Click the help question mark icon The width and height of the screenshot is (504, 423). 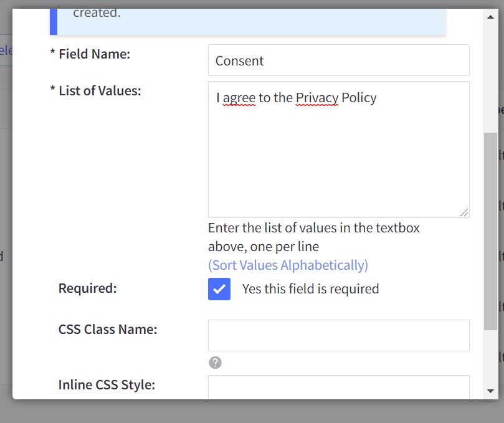(x=215, y=363)
